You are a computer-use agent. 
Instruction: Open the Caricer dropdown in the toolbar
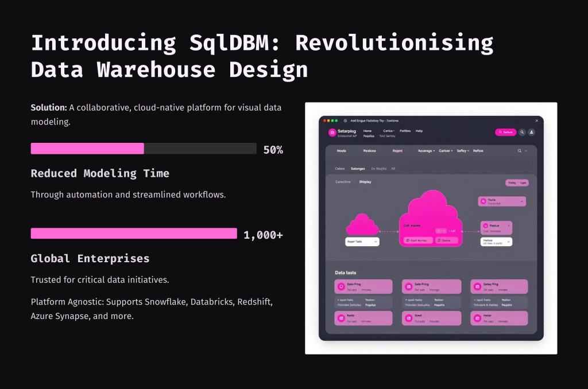click(x=446, y=151)
